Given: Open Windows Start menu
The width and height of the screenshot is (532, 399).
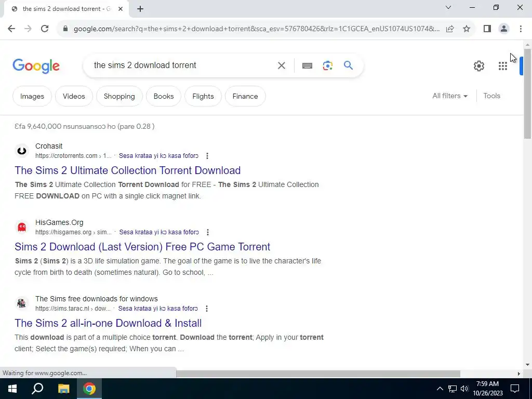Looking at the screenshot, I should [x=12, y=389].
